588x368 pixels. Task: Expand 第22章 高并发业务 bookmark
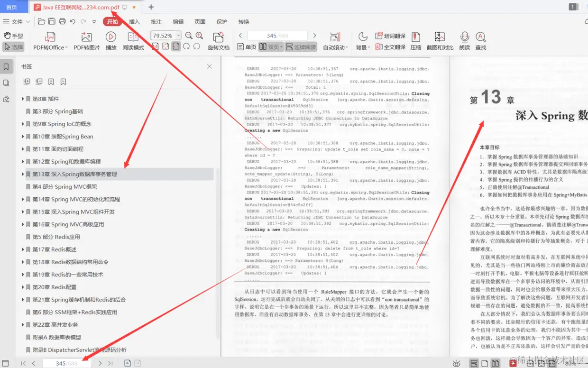[x=22, y=325]
